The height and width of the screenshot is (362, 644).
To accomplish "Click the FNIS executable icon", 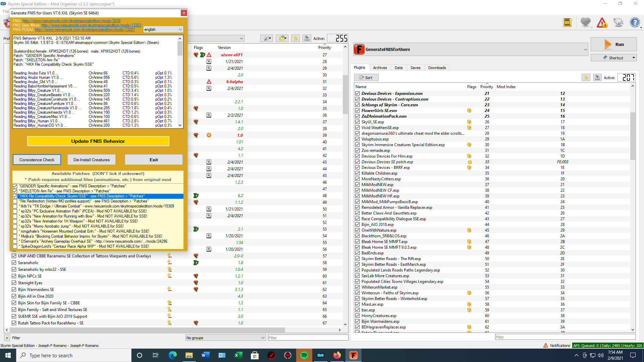I will pos(359,49).
